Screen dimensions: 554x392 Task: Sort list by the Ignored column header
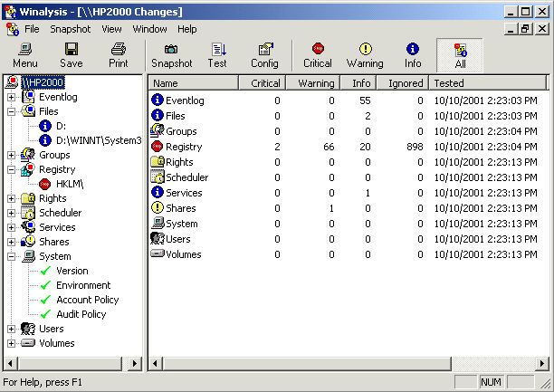(405, 83)
